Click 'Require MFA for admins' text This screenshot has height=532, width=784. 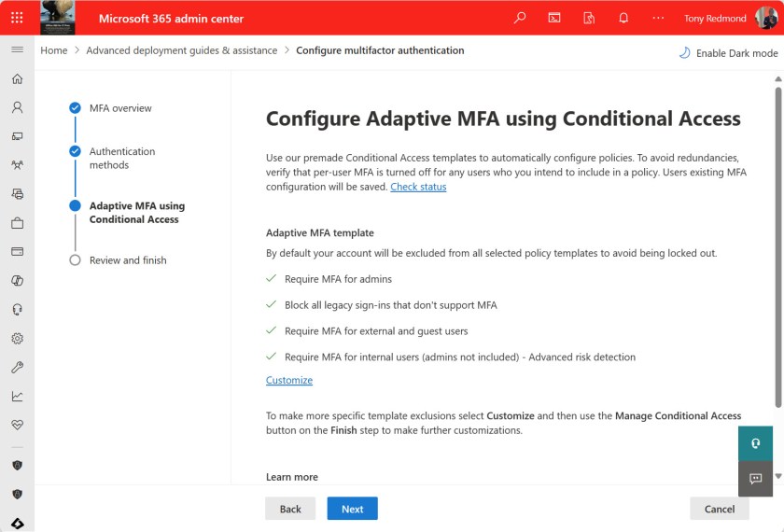coord(338,279)
